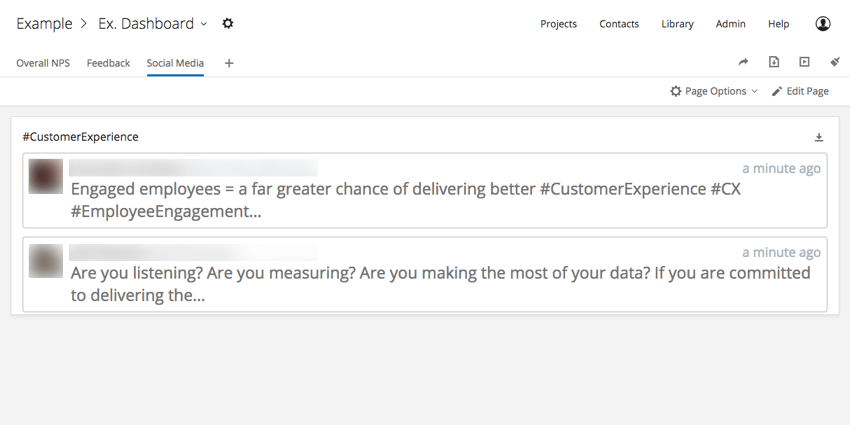The width and height of the screenshot is (850, 425).
Task: Open the Library menu
Action: click(x=677, y=24)
